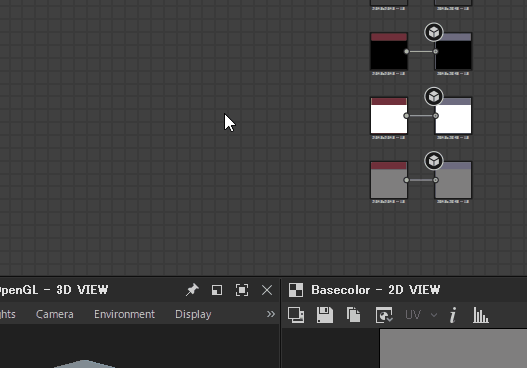
Task: Open the Camera menu in the 3D view
Action: 54,314
